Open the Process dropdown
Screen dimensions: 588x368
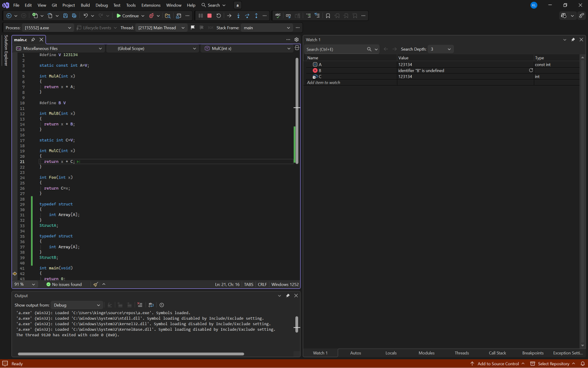[48, 27]
